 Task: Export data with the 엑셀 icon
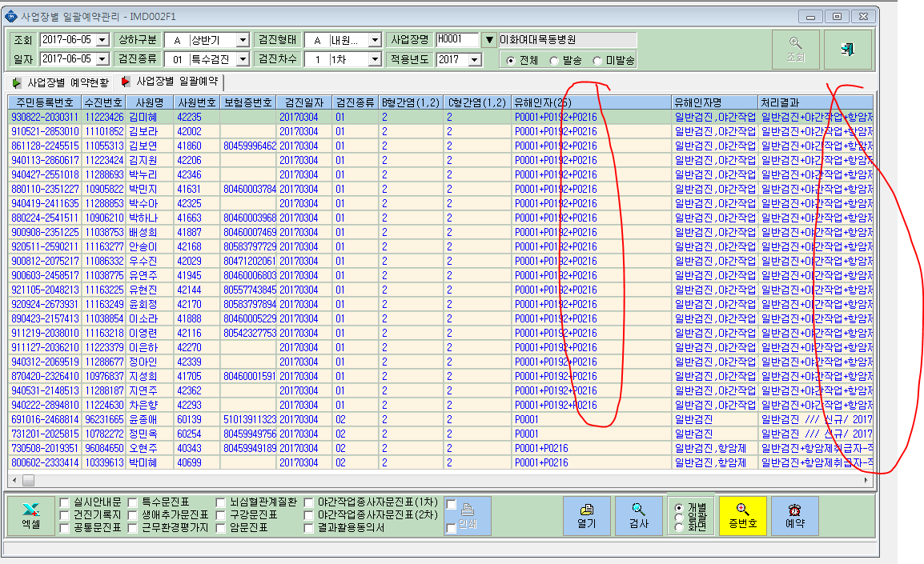click(x=31, y=516)
